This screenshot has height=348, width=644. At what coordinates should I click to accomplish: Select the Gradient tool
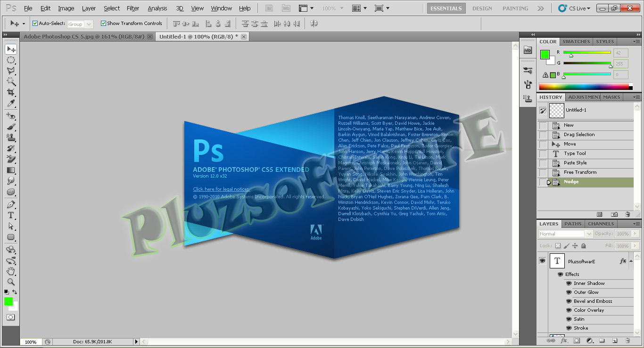click(11, 170)
